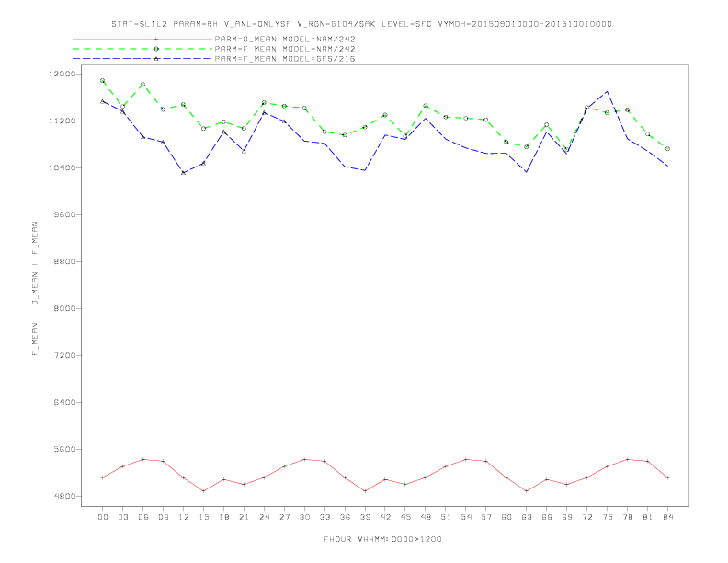Screen dimensions: 728x563
Task: Click forecast hour 81 on the x-axis
Action: pos(647,517)
